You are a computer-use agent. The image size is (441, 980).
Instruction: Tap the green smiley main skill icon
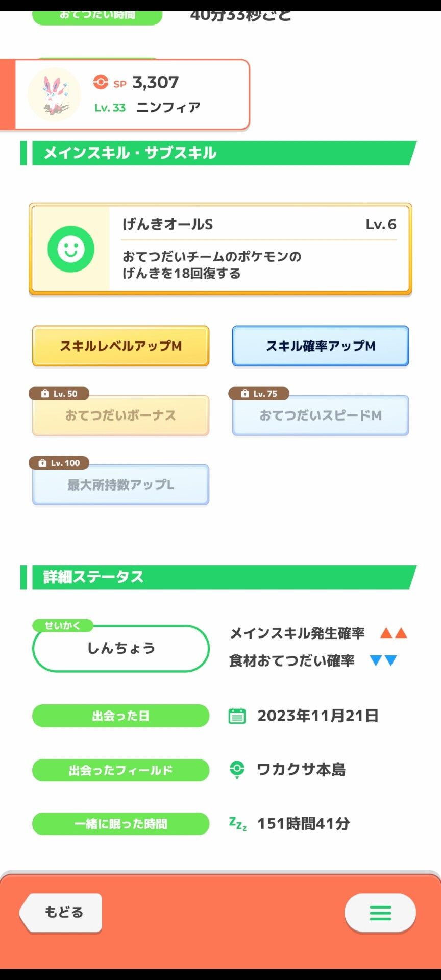pos(70,249)
